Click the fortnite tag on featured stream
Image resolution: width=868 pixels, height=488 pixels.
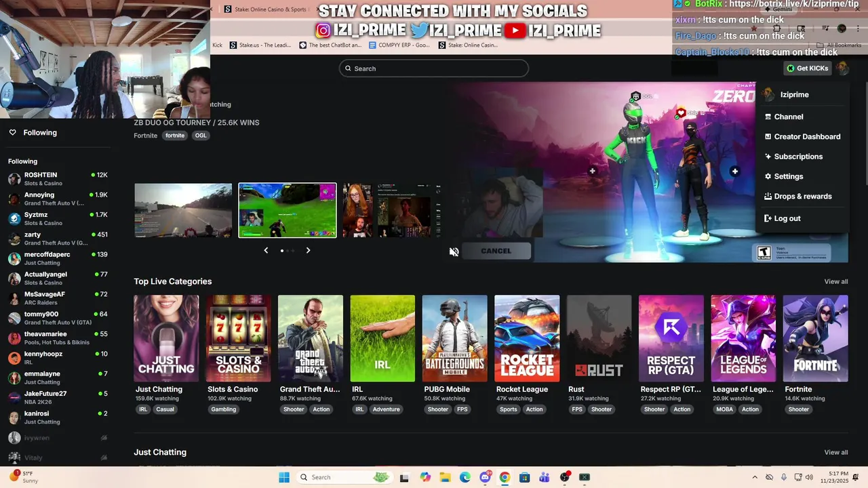(x=175, y=136)
